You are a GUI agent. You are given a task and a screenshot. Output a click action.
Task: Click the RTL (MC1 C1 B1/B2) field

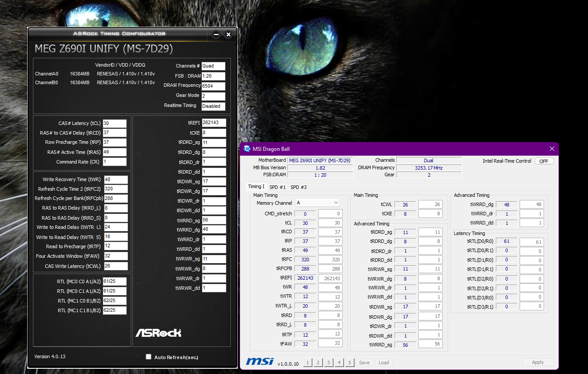[x=115, y=310]
